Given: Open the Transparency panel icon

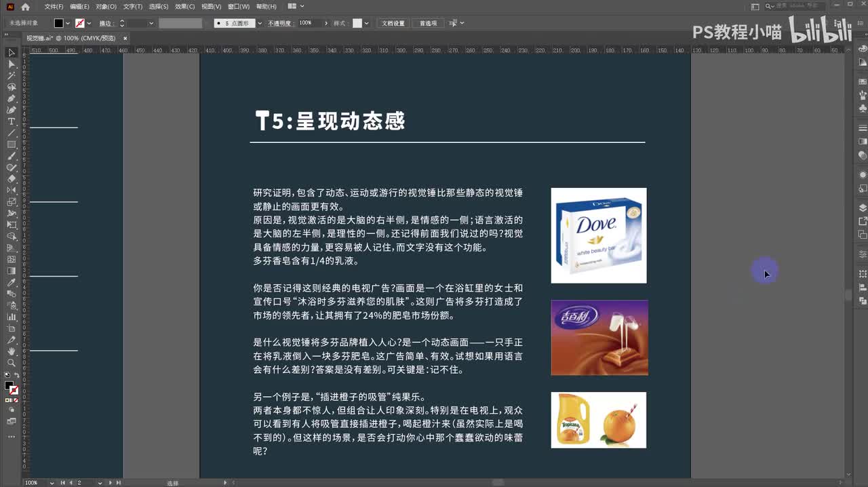Looking at the screenshot, I should [x=863, y=155].
